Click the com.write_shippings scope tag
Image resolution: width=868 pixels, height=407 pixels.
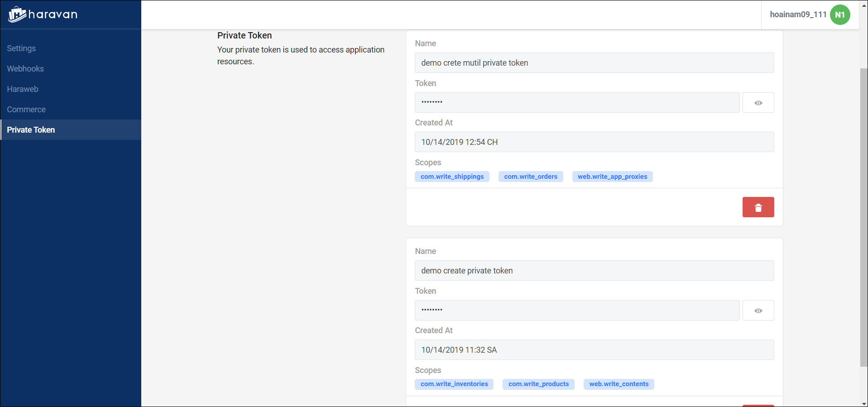point(452,177)
